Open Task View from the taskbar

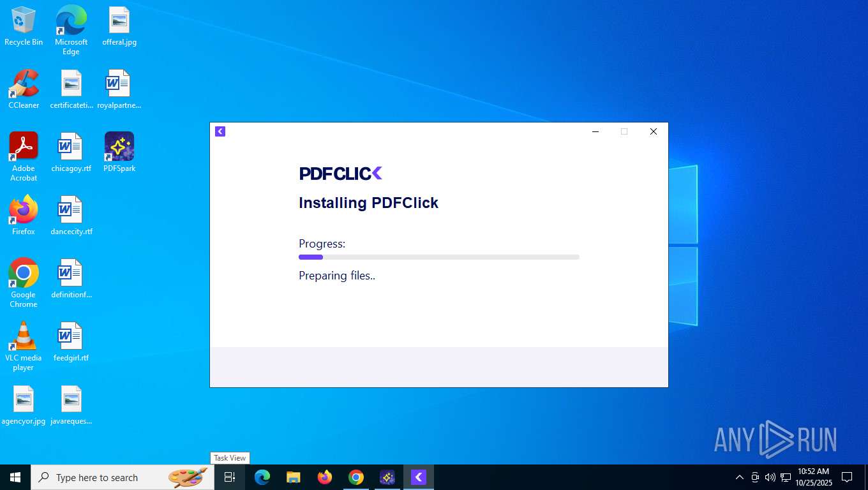[x=230, y=477]
